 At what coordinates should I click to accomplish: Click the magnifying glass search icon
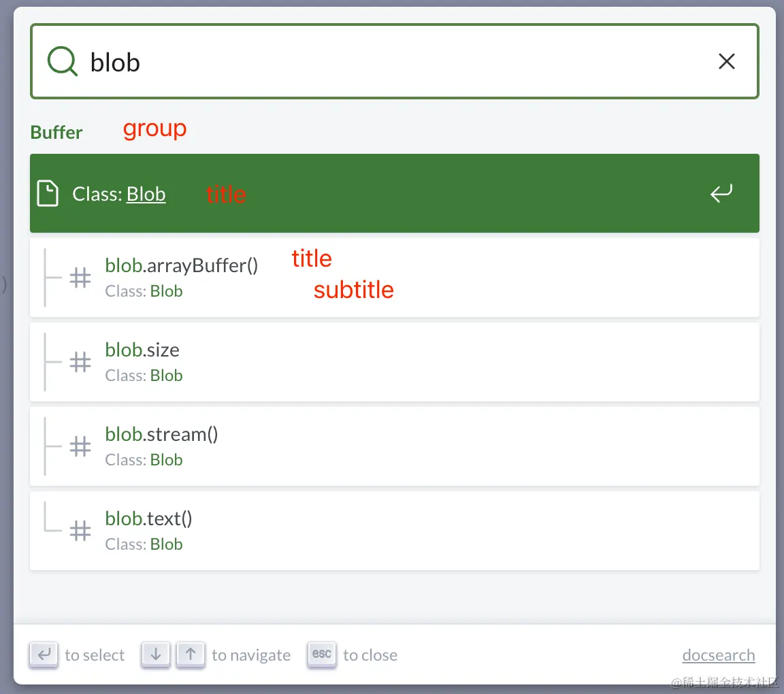pyautogui.click(x=62, y=62)
